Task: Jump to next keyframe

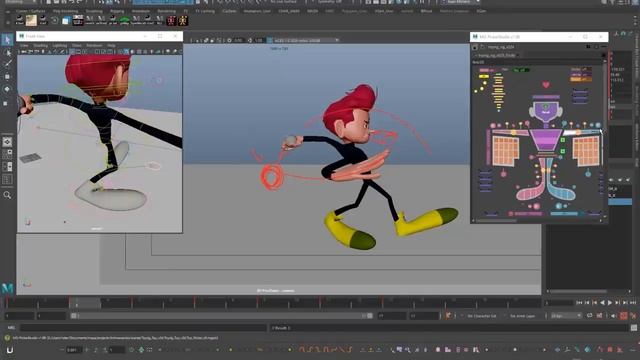Action: [x=617, y=303]
